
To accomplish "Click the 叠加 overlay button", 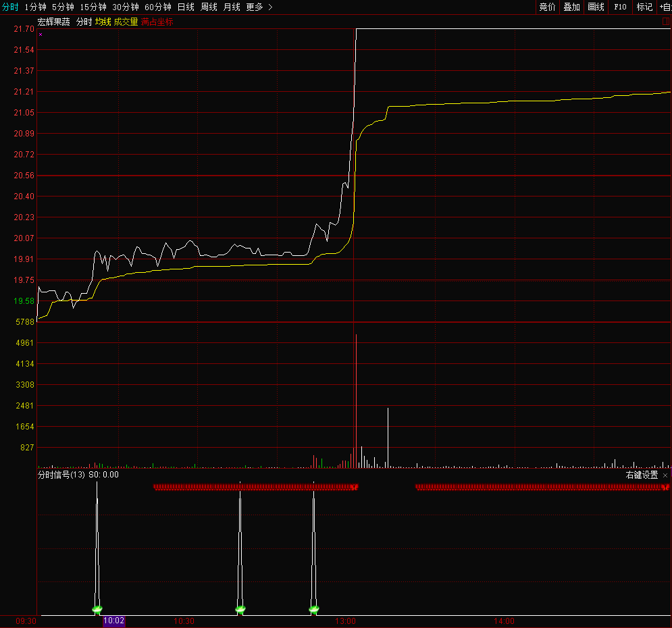I will click(572, 7).
